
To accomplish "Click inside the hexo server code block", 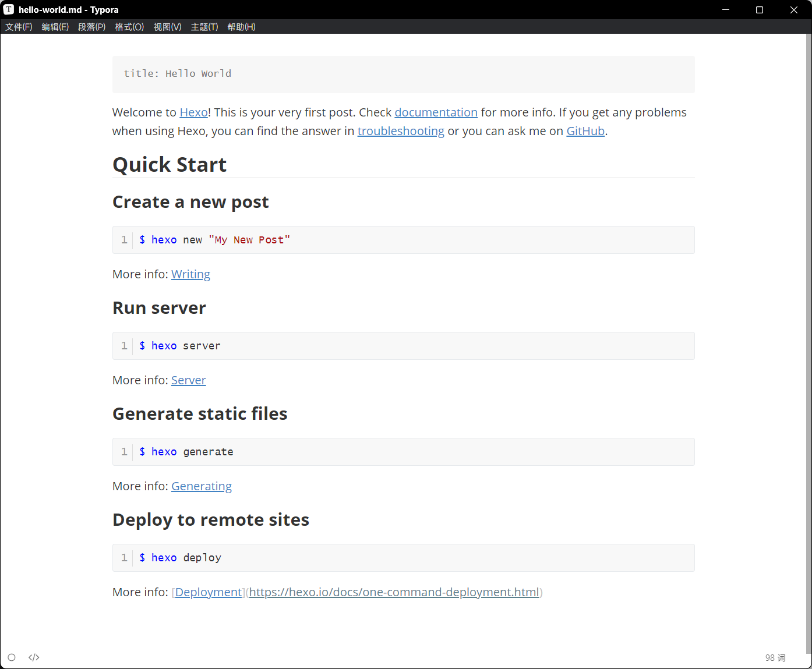I will pos(404,346).
